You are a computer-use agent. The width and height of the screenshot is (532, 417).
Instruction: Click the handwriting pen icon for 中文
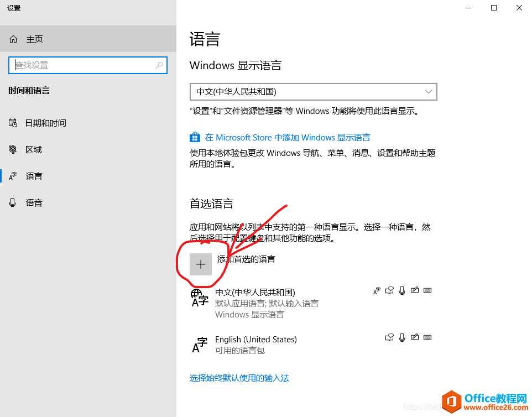pos(415,290)
